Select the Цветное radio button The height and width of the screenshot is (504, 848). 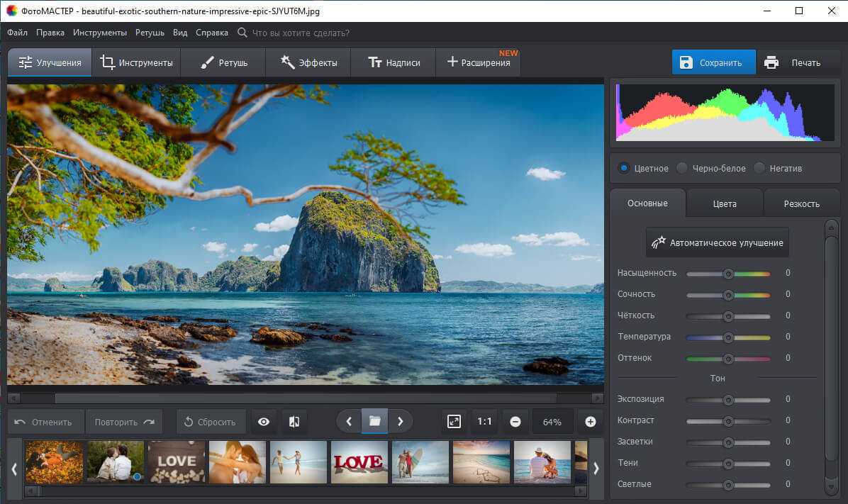tap(624, 169)
